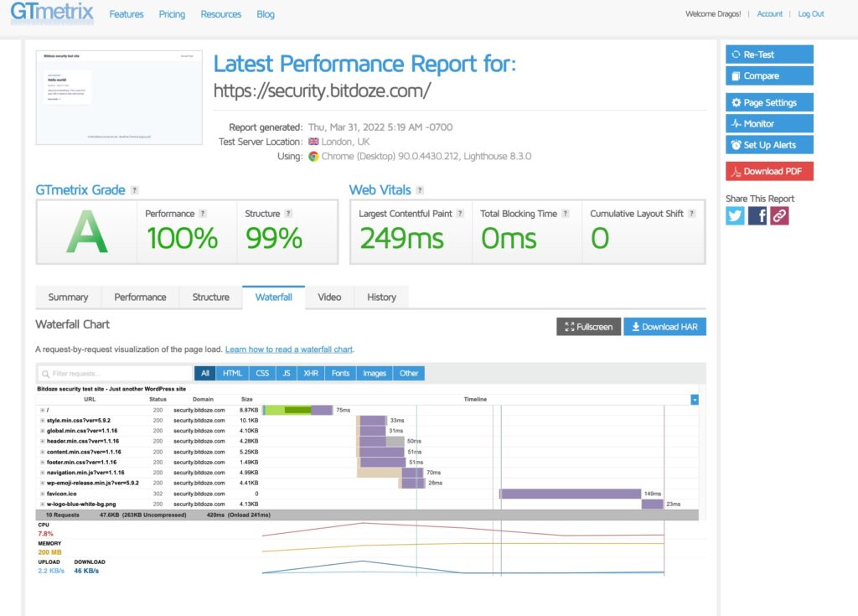The image size is (858, 616).
Task: Click the GTmetrix logo
Action: [x=52, y=12]
